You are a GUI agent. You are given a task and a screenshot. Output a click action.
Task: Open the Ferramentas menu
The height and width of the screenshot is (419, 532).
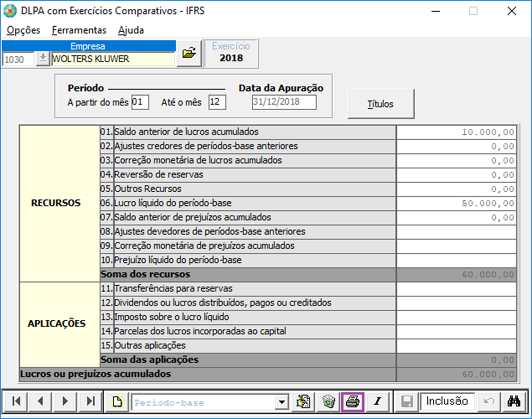[x=79, y=30]
